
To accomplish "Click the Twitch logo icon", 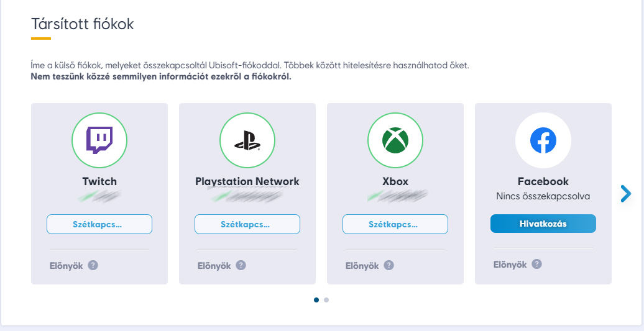I will [x=99, y=140].
